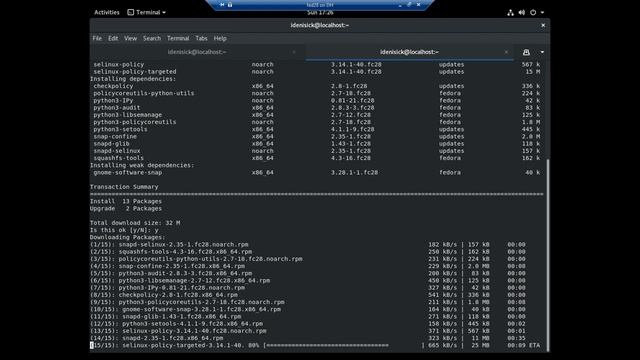Screen dimensions: 640x360
Task: Click the 'Downloading Packages:' line
Action: coord(128,237)
